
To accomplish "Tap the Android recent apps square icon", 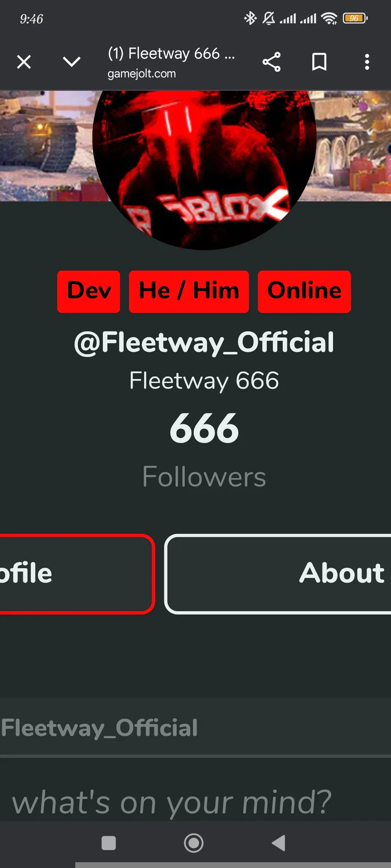I will (109, 843).
